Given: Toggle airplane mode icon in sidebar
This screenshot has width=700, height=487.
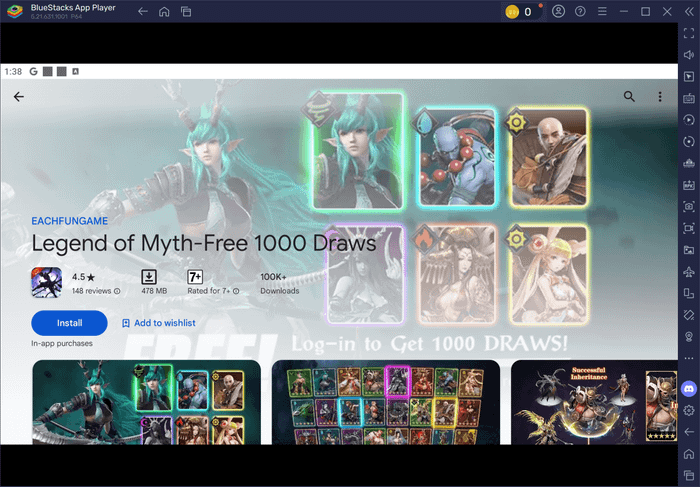Looking at the screenshot, I should point(689,271).
